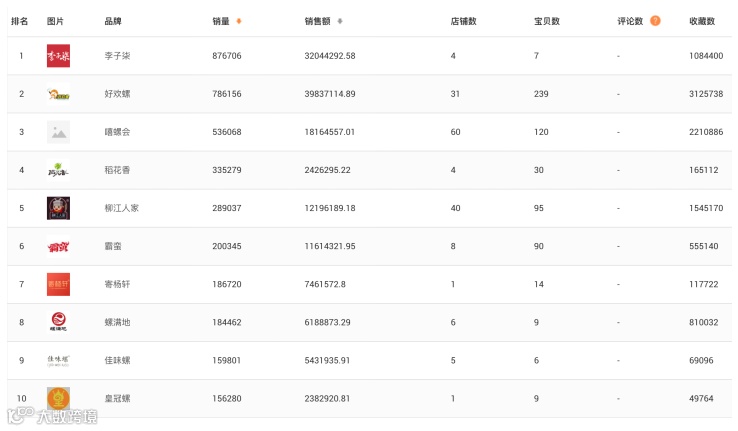Image resolution: width=738 pixels, height=431 pixels.
Task: Select brand name 李子柒
Action: point(117,56)
